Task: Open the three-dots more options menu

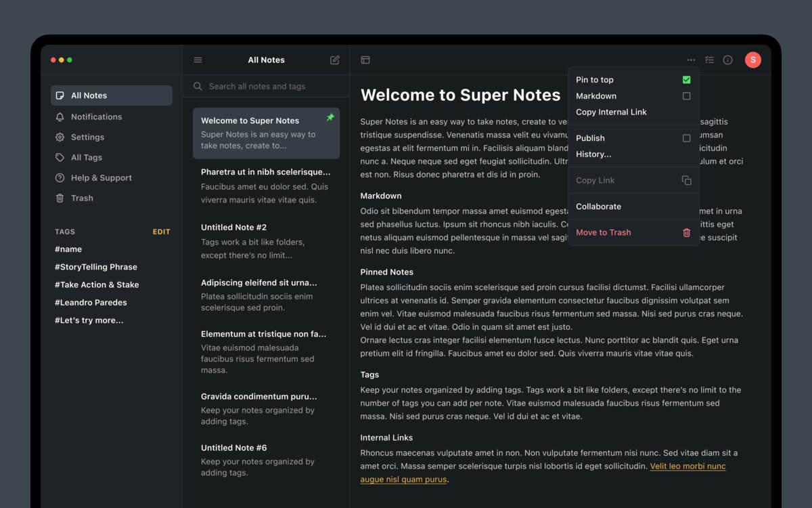Action: tap(691, 60)
